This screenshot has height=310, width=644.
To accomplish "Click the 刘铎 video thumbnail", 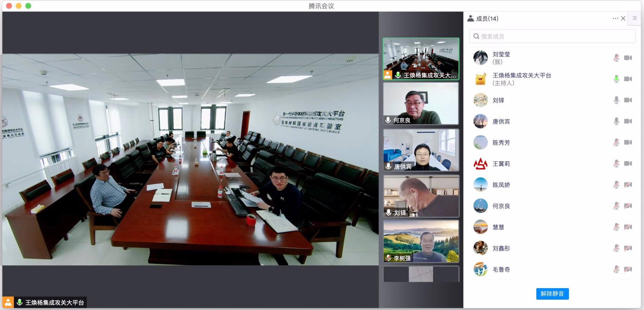I will (421, 196).
